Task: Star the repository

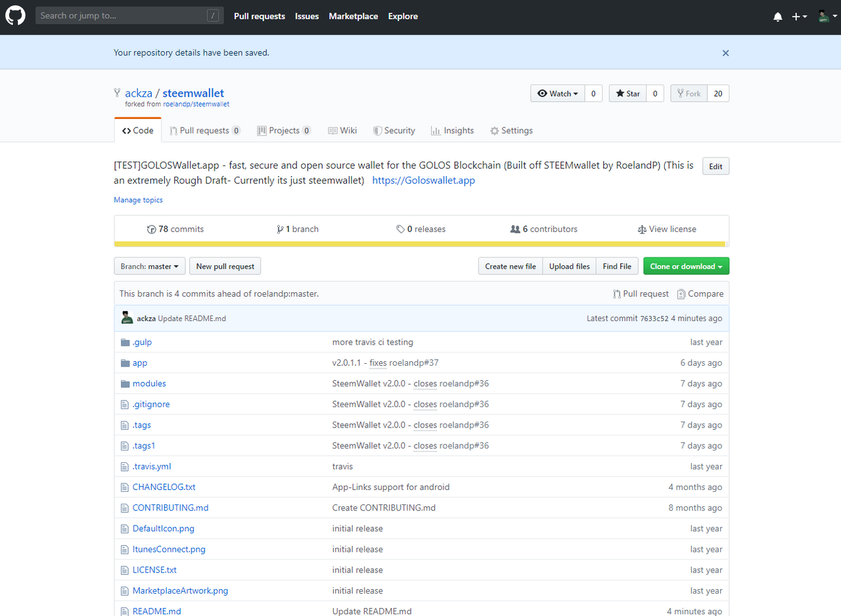Action: (627, 93)
